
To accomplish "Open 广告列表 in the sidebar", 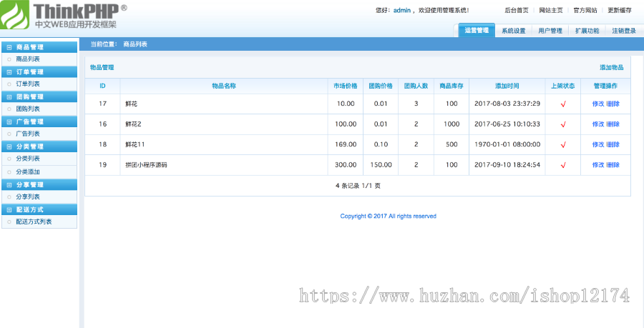I will pos(28,133).
